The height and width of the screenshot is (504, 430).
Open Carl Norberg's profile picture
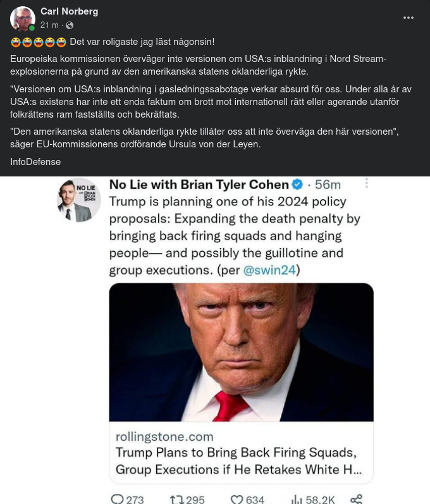pyautogui.click(x=23, y=19)
